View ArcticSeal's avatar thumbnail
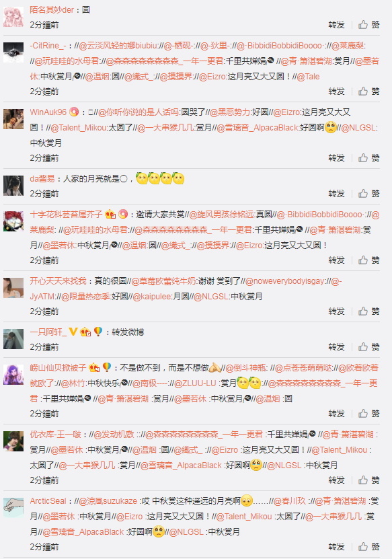392x559 pixels. point(13,508)
